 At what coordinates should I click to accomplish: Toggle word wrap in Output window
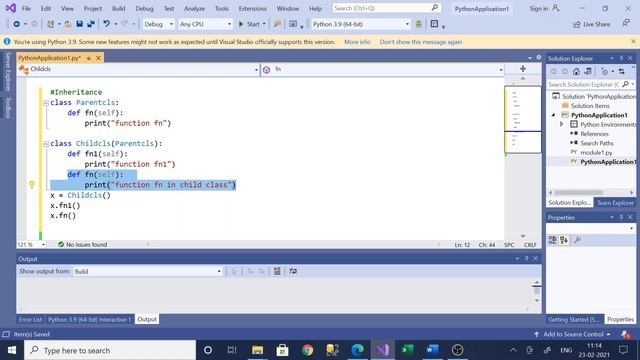(x=293, y=271)
